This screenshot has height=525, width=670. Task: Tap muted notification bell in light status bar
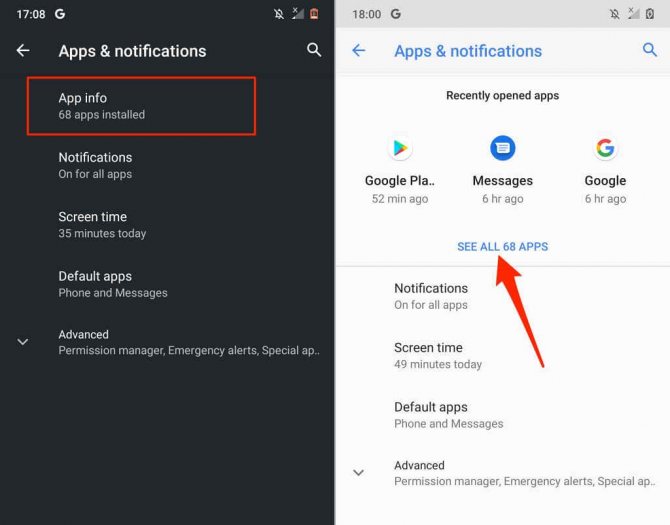coord(614,14)
